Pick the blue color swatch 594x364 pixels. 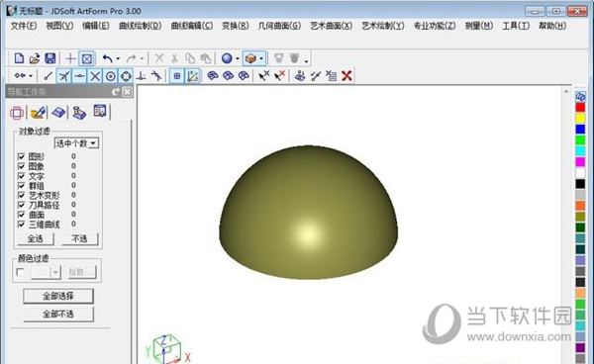[x=580, y=130]
